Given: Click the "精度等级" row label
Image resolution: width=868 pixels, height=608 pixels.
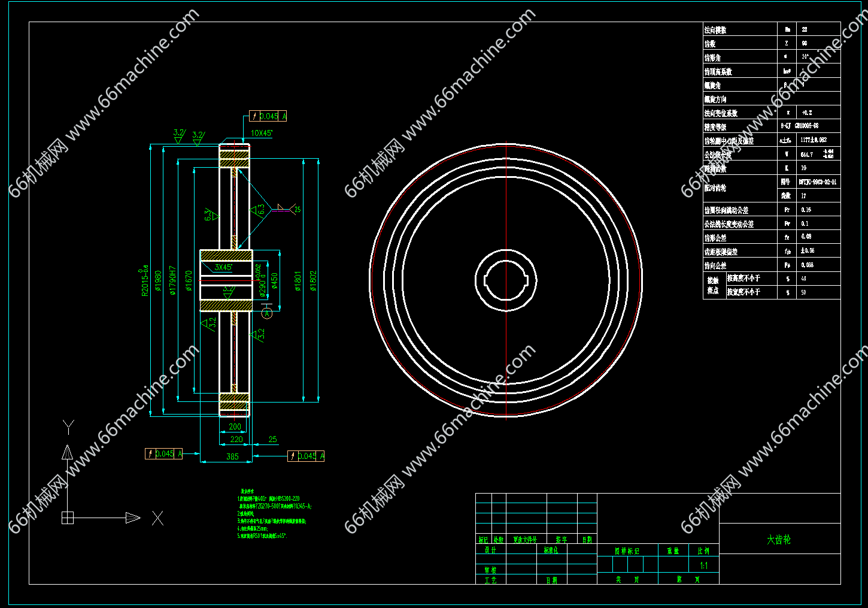Looking at the screenshot, I should 715,126.
